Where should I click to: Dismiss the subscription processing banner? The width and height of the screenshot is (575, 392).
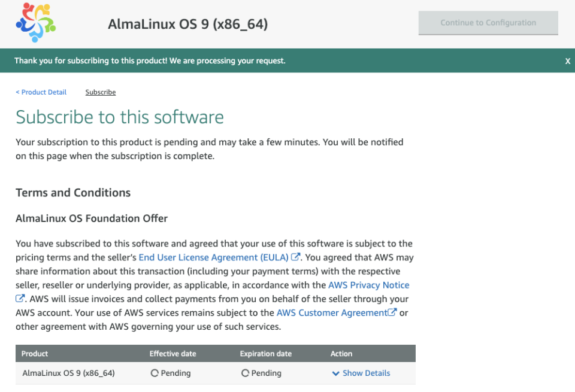point(568,60)
